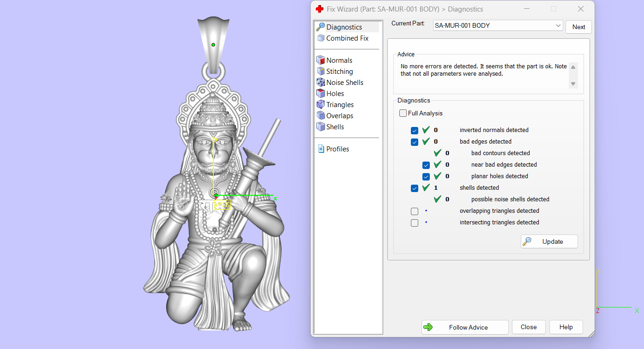
Task: Click the green check beside possible noise shells
Action: pyautogui.click(x=438, y=199)
